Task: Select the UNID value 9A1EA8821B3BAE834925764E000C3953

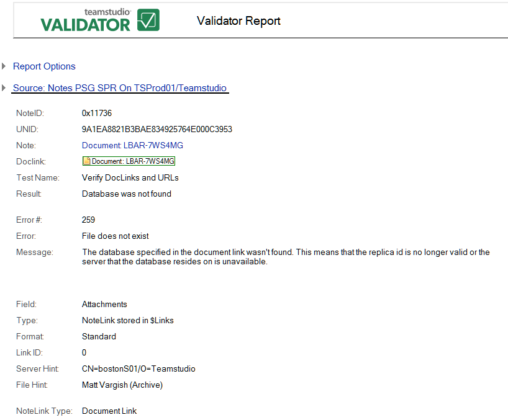Action: [x=156, y=129]
